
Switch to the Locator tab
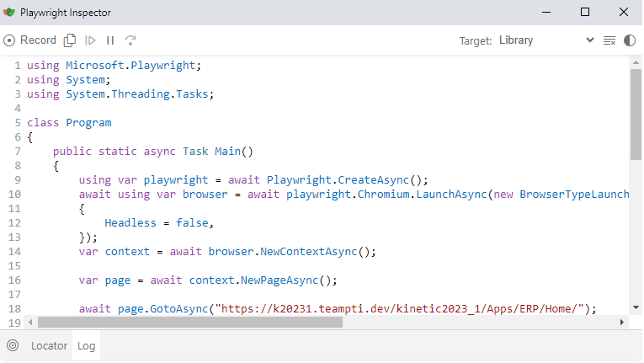click(49, 345)
